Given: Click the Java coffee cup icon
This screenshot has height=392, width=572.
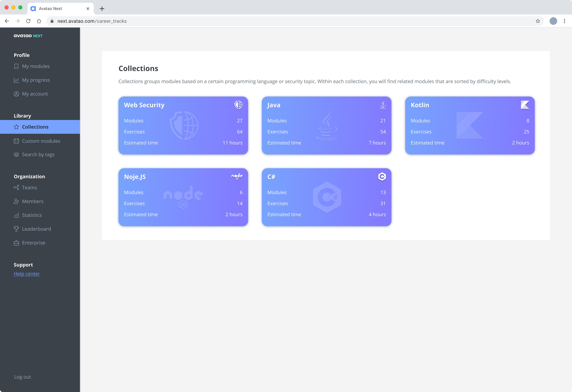Looking at the screenshot, I should (383, 105).
